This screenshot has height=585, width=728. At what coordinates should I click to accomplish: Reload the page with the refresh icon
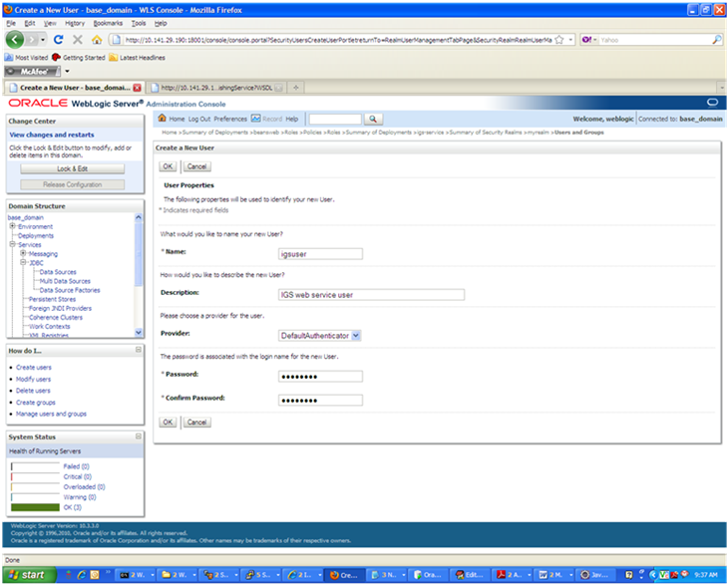pyautogui.click(x=58, y=40)
